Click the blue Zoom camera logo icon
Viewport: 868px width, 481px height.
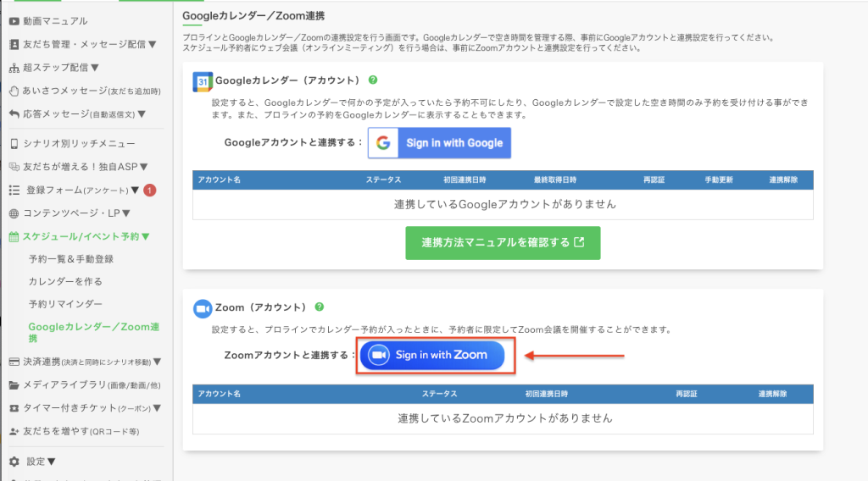coord(202,308)
